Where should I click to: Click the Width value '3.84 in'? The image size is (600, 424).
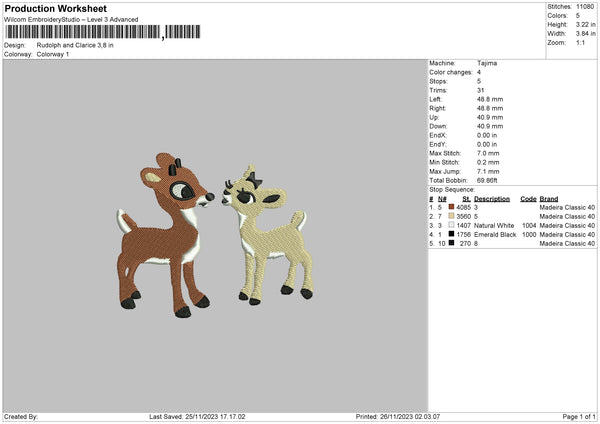tap(585, 34)
